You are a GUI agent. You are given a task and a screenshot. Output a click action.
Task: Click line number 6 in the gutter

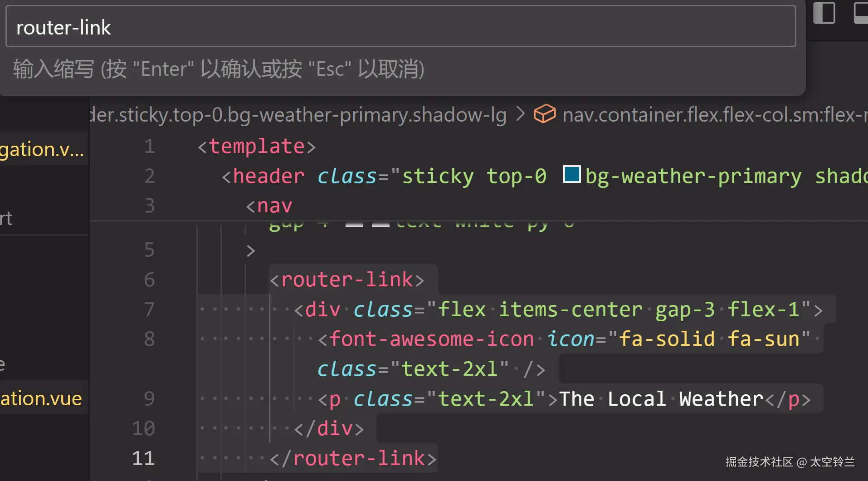pyautogui.click(x=149, y=280)
